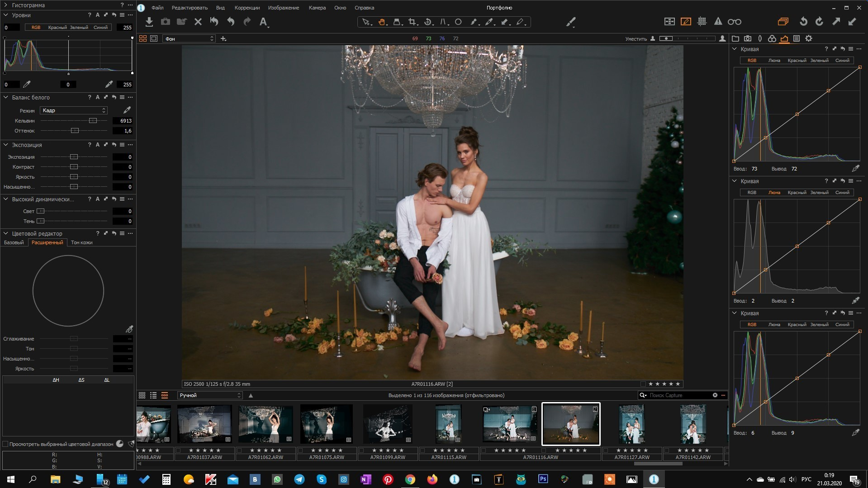Tick the color tag checkbox for A7R01062.ARW

coord(239,450)
